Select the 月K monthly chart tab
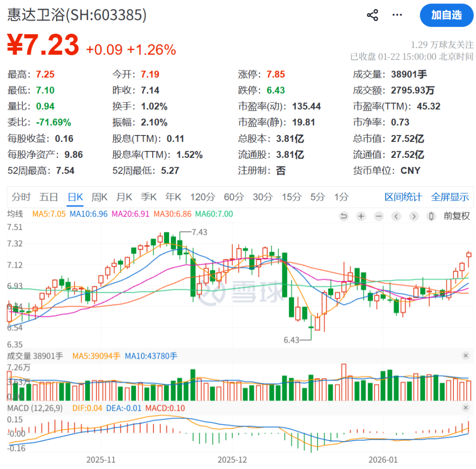This screenshot has height=469, width=476. pos(123,197)
